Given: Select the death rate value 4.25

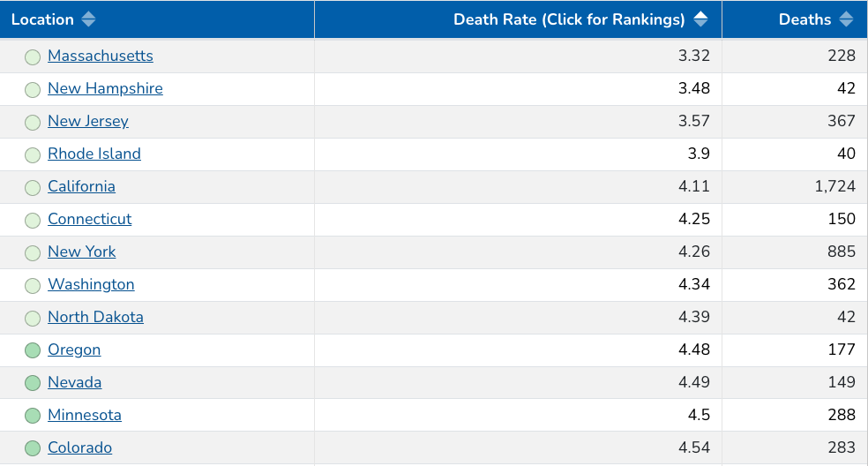Looking at the screenshot, I should [694, 219].
